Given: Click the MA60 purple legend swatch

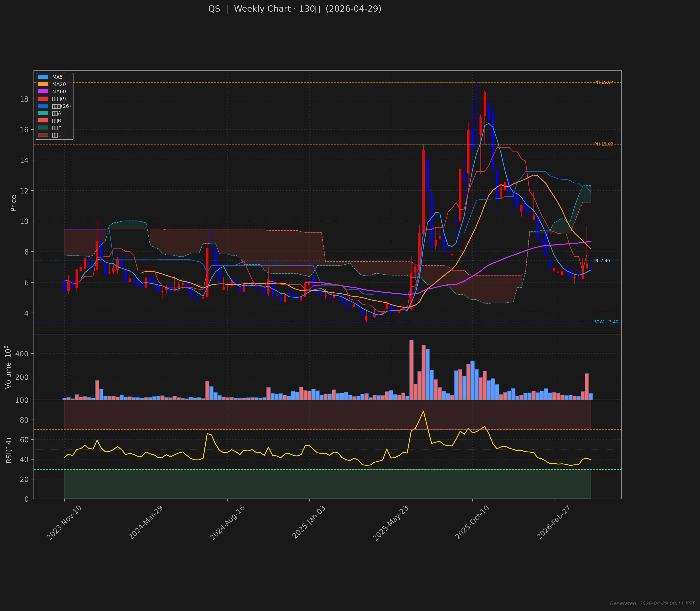Looking at the screenshot, I should (43, 91).
